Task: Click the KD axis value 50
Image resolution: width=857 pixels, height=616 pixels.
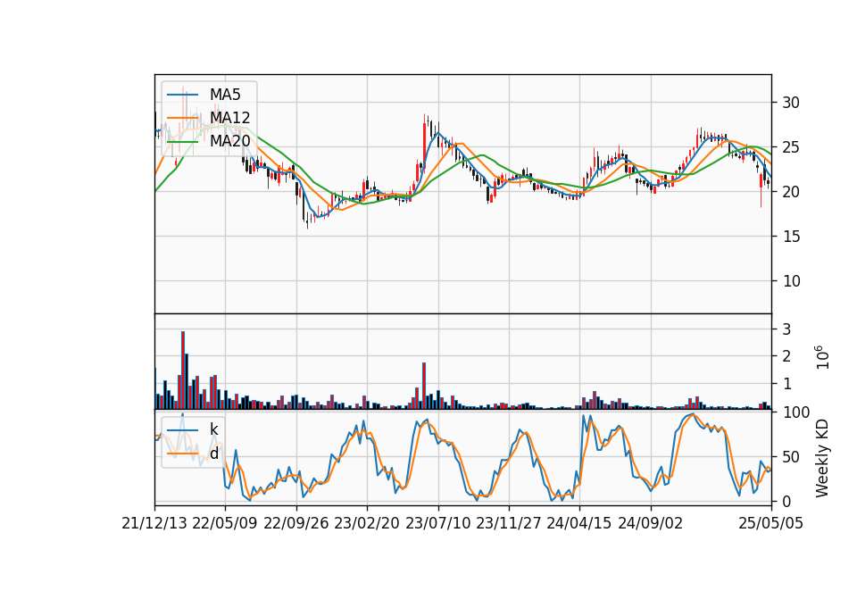Action: (x=790, y=456)
